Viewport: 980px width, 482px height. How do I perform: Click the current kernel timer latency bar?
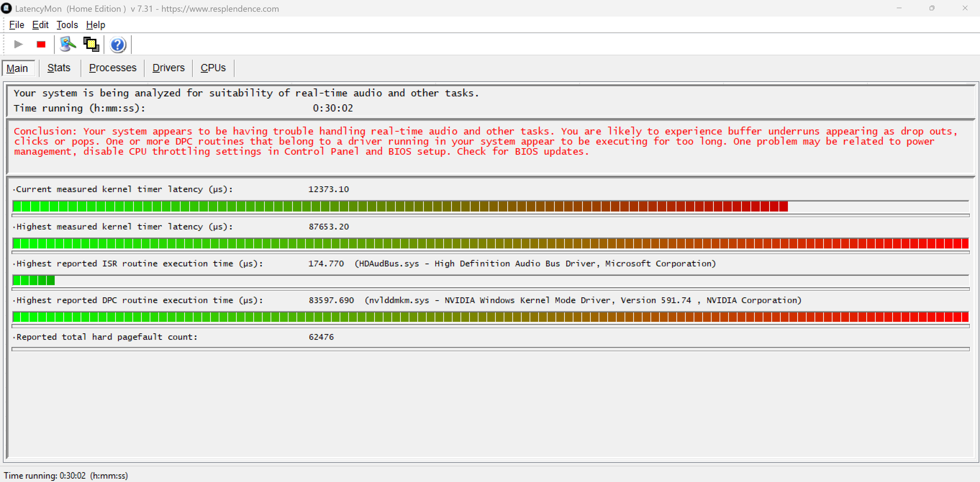pos(399,206)
